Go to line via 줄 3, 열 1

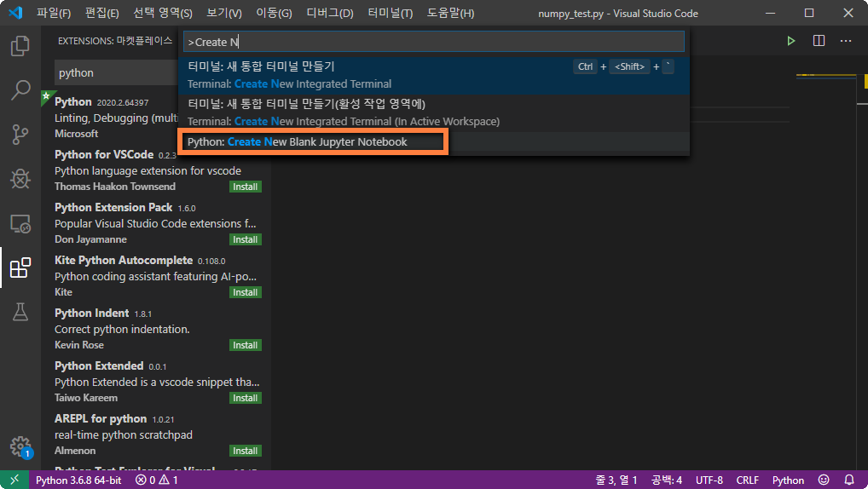coord(616,480)
